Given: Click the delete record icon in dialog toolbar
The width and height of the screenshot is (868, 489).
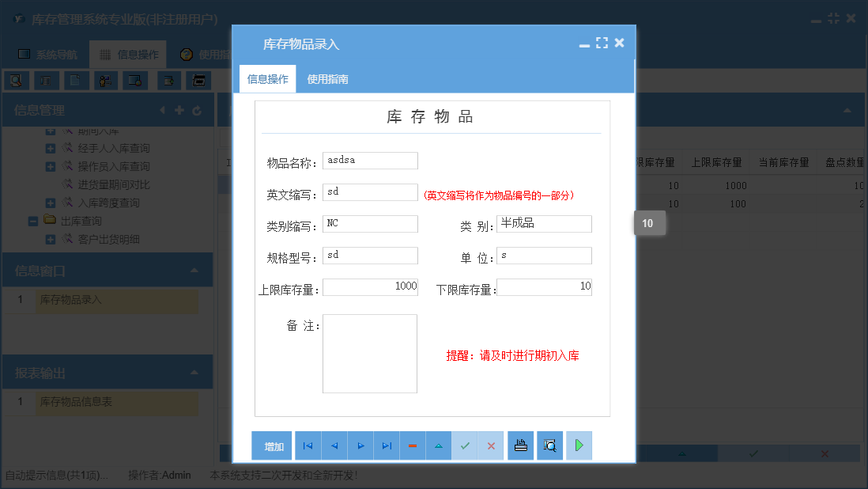Looking at the screenshot, I should pyautogui.click(x=412, y=445).
